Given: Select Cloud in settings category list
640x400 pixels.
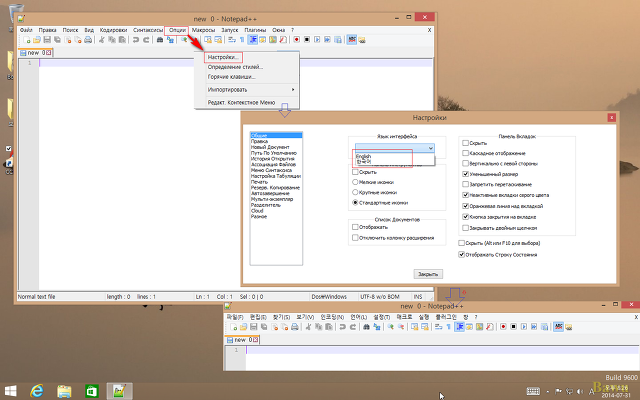Looking at the screenshot, I should pos(257,211).
